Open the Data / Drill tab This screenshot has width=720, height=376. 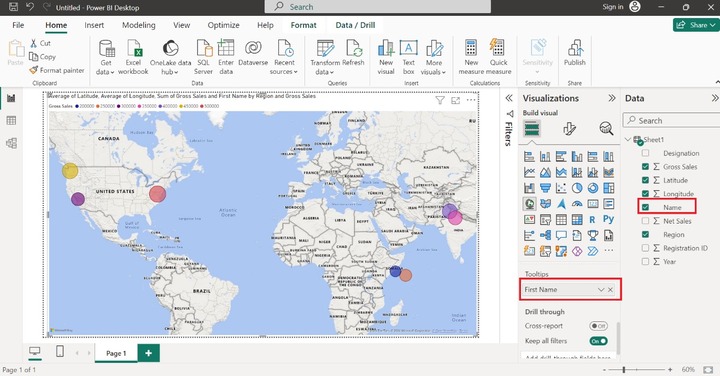pyautogui.click(x=355, y=25)
